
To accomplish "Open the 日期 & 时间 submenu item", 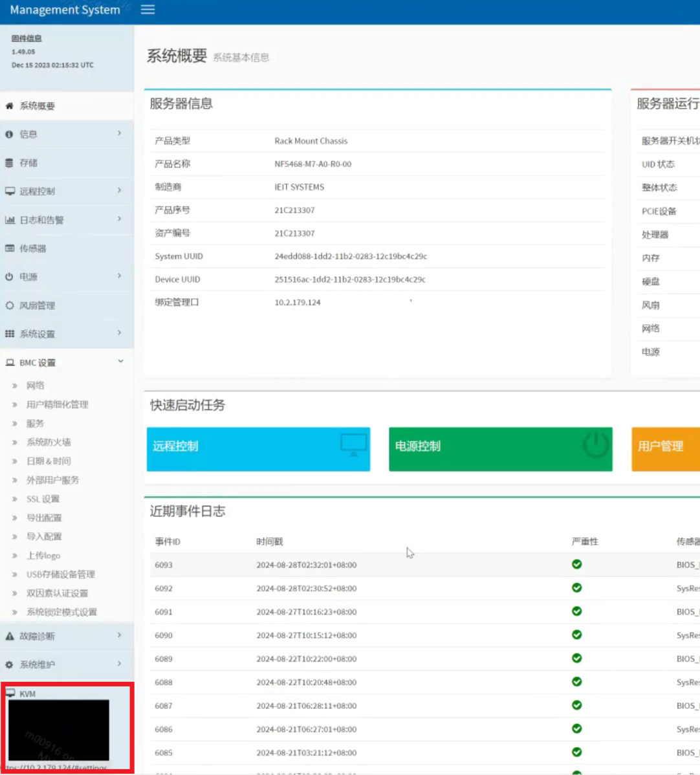I will click(49, 461).
